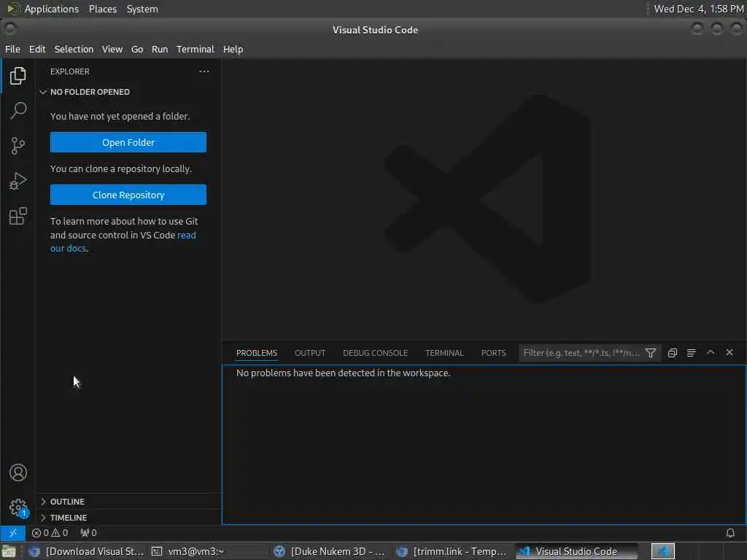747x560 pixels.
Task: Switch to the Terminal tab in panel
Action: [x=444, y=353]
